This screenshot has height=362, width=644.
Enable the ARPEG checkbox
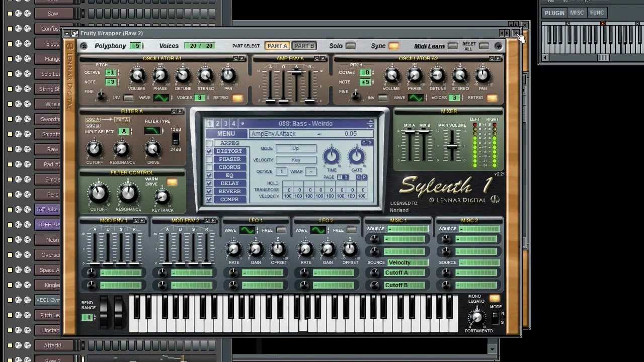209,143
